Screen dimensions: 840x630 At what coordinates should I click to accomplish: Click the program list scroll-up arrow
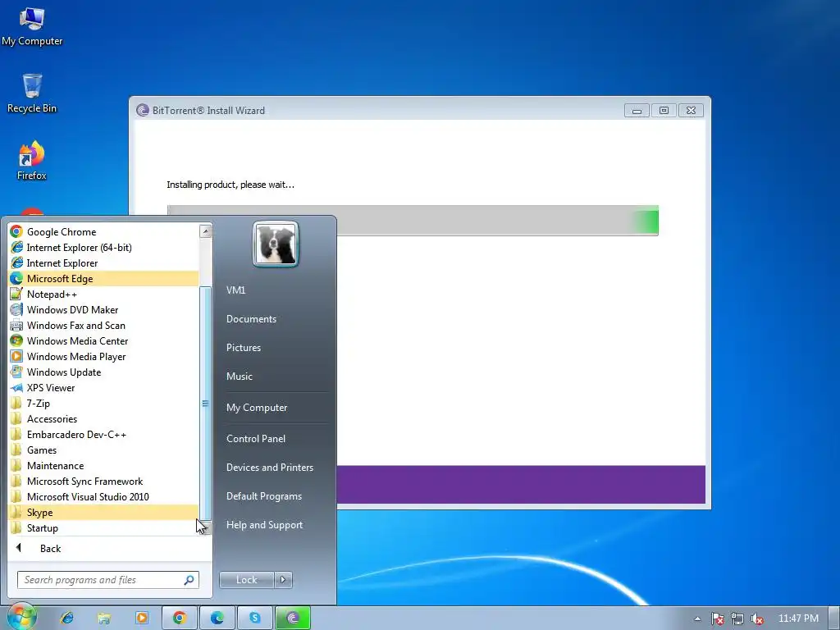point(205,231)
